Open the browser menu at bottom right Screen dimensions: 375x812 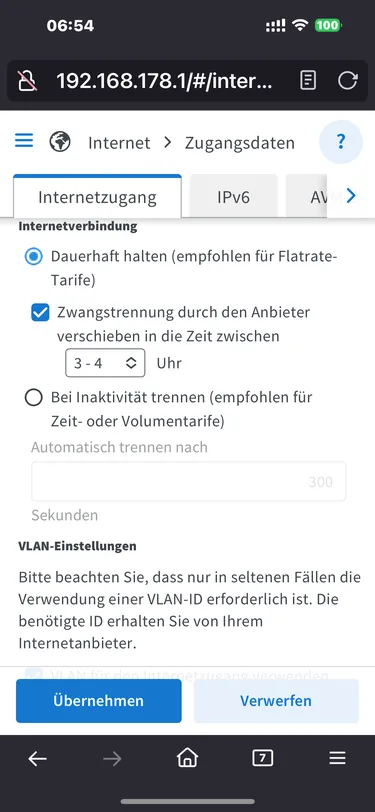click(337, 759)
